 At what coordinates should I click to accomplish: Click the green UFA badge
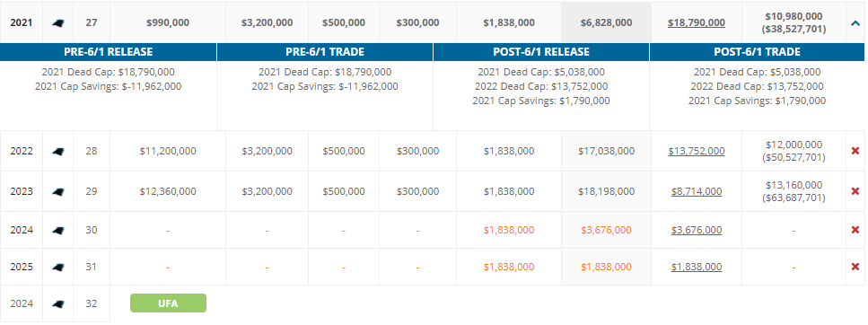tap(168, 303)
